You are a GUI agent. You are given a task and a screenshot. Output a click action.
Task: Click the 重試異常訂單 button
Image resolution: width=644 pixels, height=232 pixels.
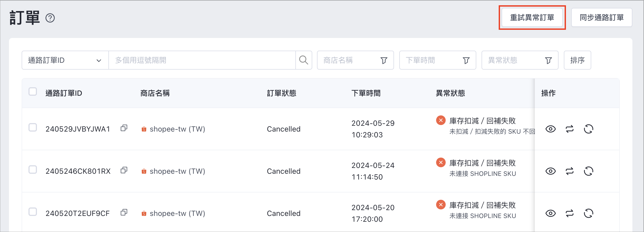(x=532, y=17)
